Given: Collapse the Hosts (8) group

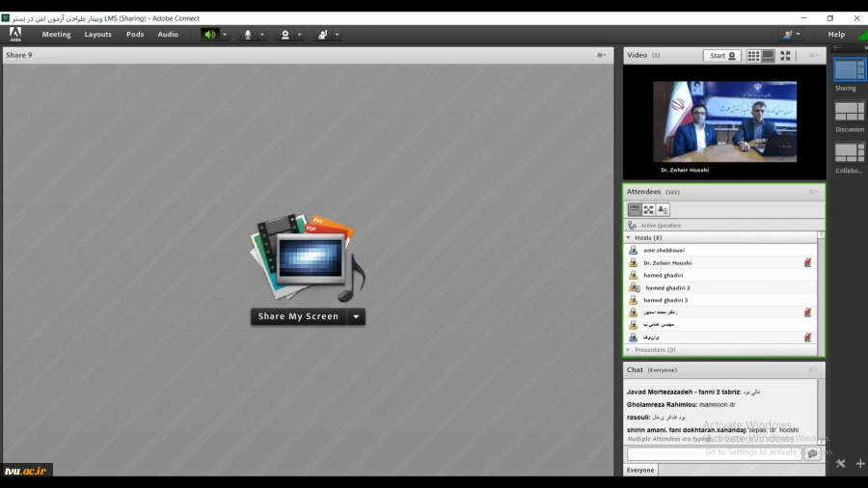Looking at the screenshot, I should (630, 237).
